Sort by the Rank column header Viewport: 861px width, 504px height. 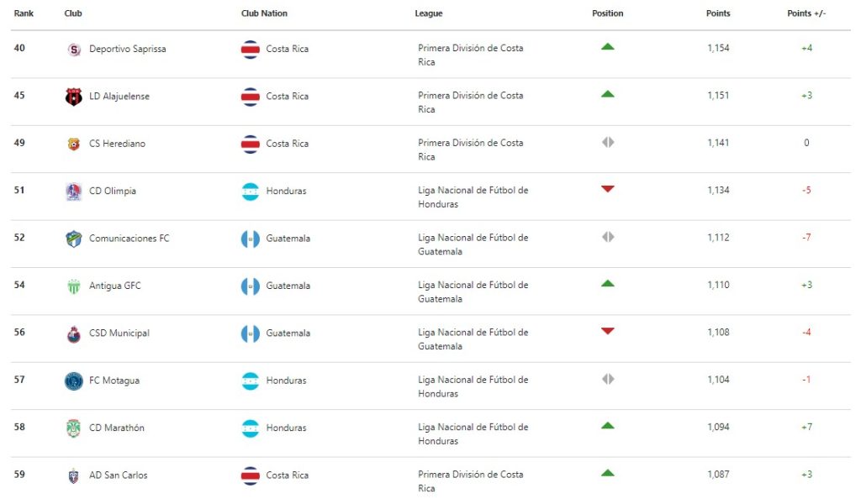[24, 13]
